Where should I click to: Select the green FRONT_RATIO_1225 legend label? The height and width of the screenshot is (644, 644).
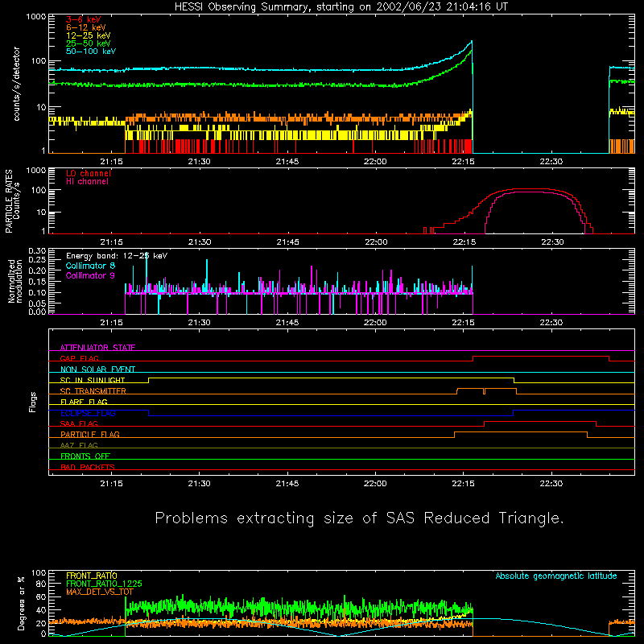(104, 584)
